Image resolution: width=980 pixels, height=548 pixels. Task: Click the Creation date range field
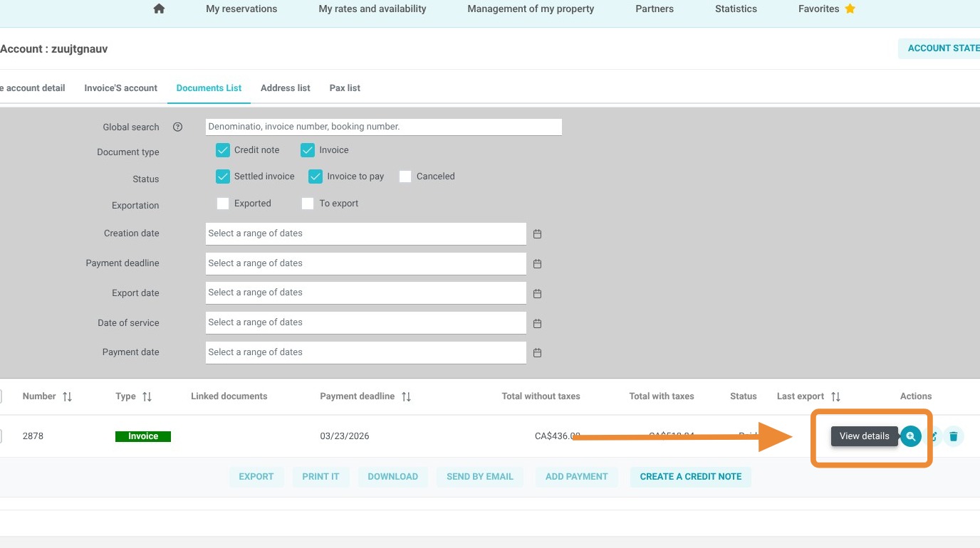click(366, 233)
